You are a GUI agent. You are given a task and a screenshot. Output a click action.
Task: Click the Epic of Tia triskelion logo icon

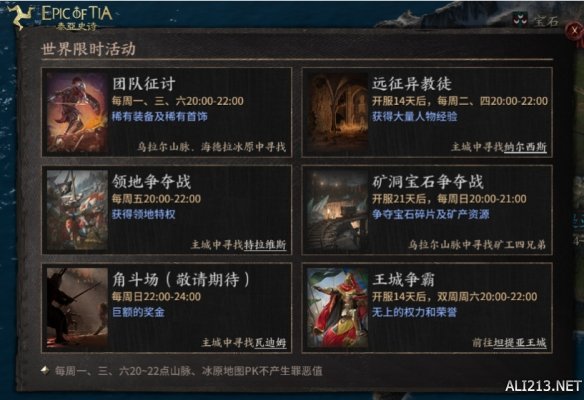(21, 17)
